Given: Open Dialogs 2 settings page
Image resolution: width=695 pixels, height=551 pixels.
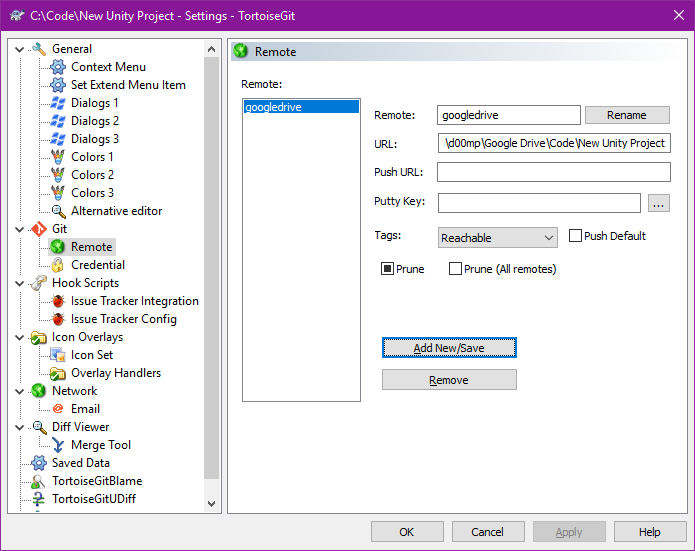Looking at the screenshot, I should [x=95, y=121].
